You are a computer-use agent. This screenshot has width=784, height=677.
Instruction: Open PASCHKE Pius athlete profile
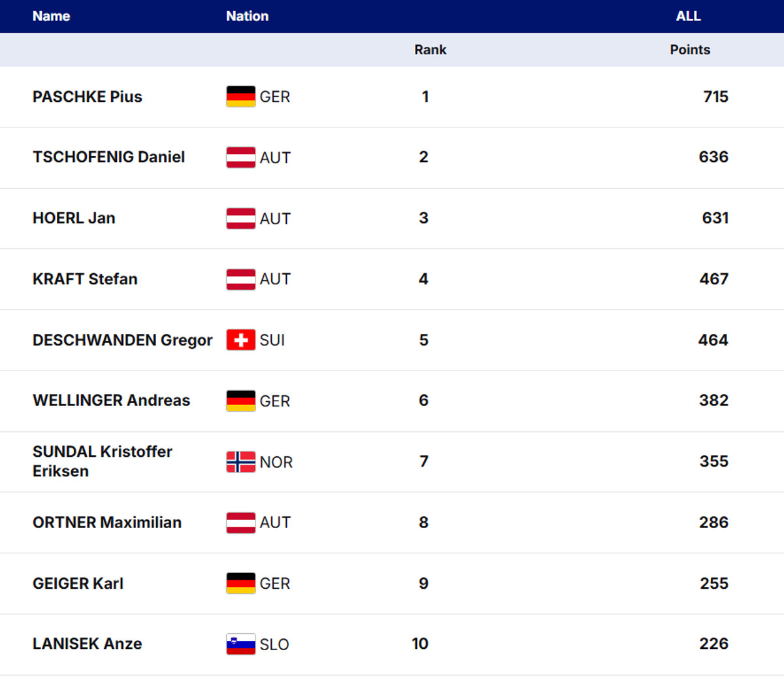(88, 97)
